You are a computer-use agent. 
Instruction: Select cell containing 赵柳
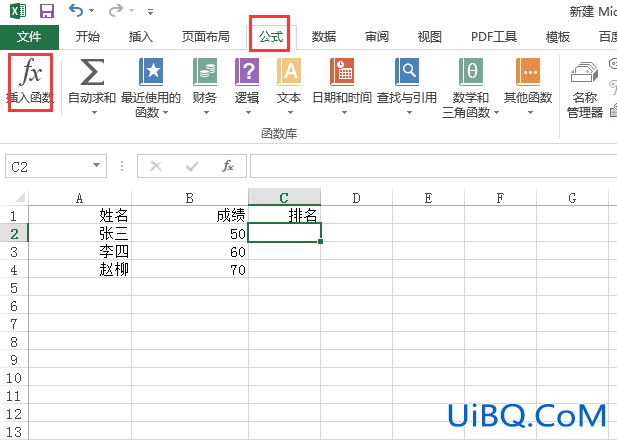[80, 270]
